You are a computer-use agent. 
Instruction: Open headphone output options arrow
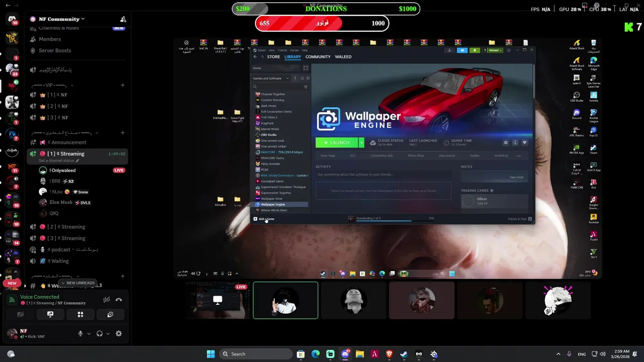coord(108,333)
